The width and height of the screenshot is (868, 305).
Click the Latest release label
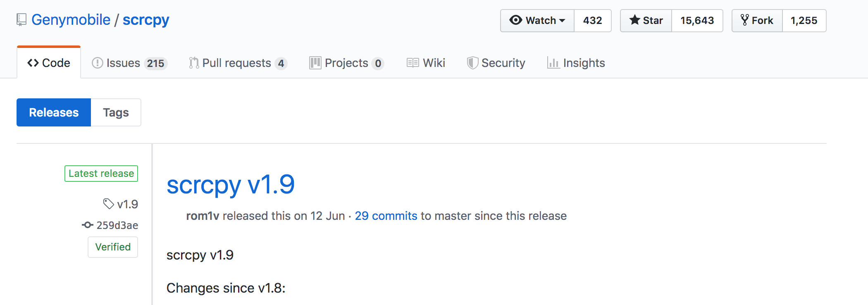(101, 174)
